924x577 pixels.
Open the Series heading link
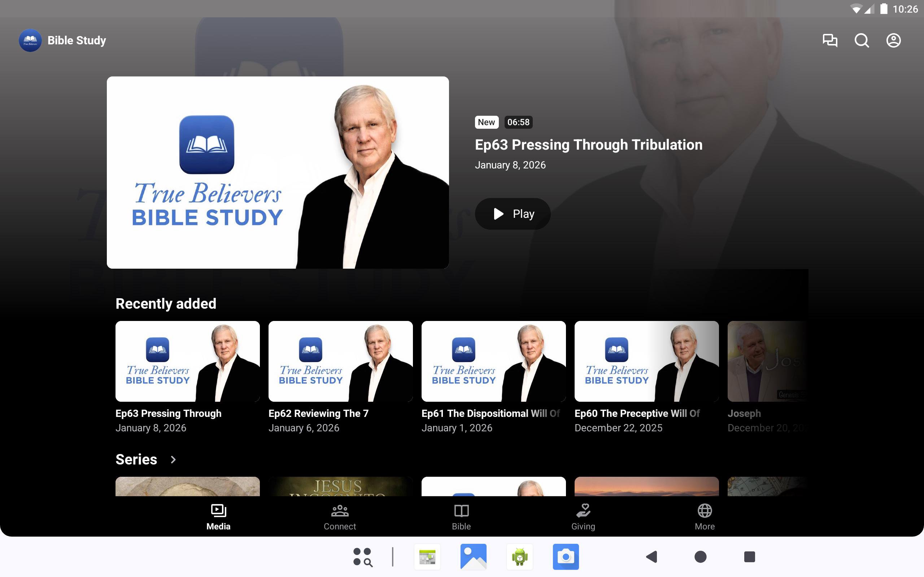(x=136, y=459)
